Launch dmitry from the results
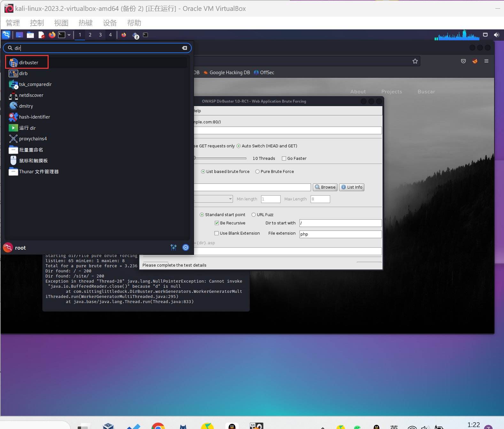The width and height of the screenshot is (504, 429). (x=97, y=106)
